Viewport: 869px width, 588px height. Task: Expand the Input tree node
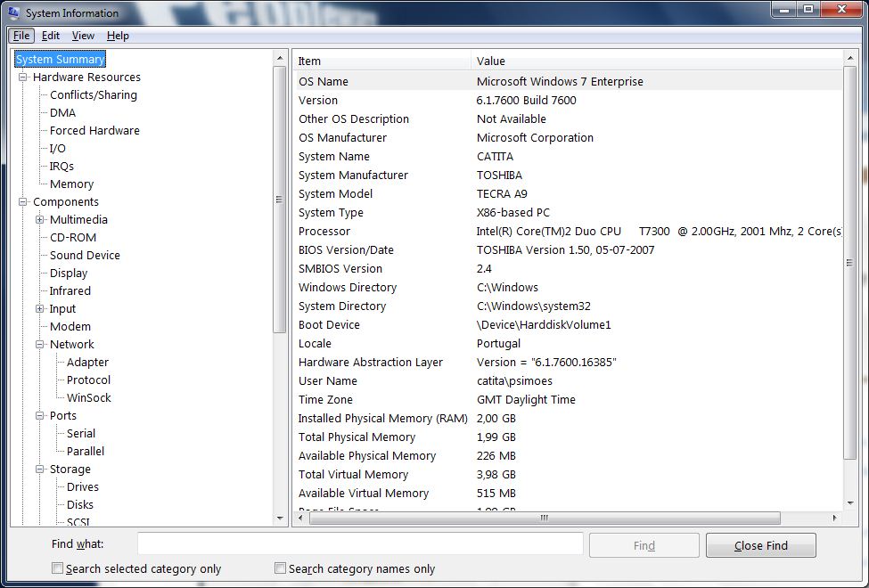[40, 308]
